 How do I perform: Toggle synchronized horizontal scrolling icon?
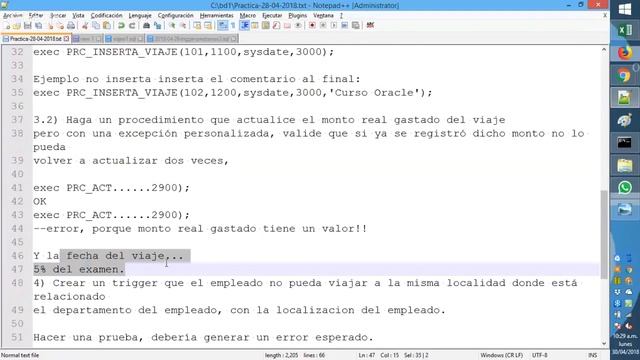[x=208, y=26]
